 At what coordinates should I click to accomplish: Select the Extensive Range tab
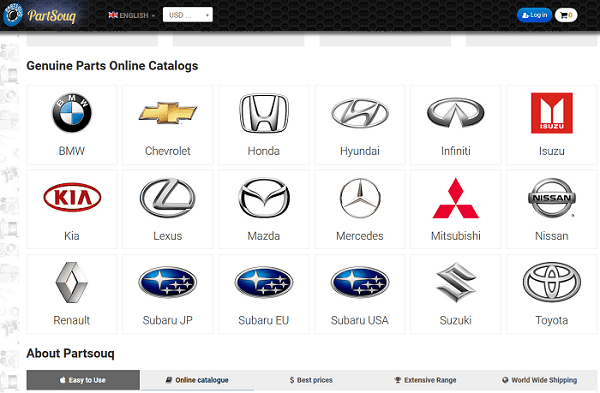(x=425, y=380)
